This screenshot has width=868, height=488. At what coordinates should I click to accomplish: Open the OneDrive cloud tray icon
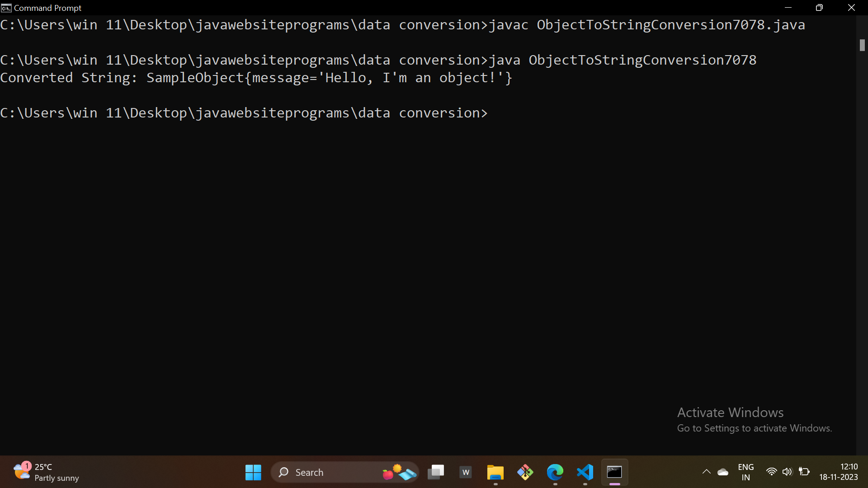point(723,472)
